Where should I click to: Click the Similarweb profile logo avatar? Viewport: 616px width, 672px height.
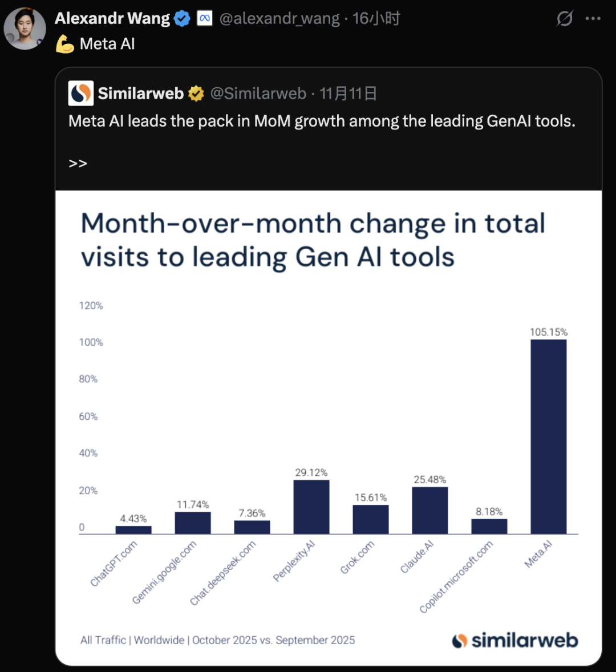(x=80, y=93)
